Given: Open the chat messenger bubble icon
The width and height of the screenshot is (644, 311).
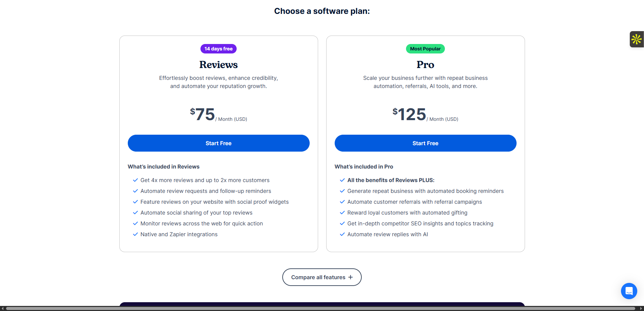Looking at the screenshot, I should click(629, 291).
